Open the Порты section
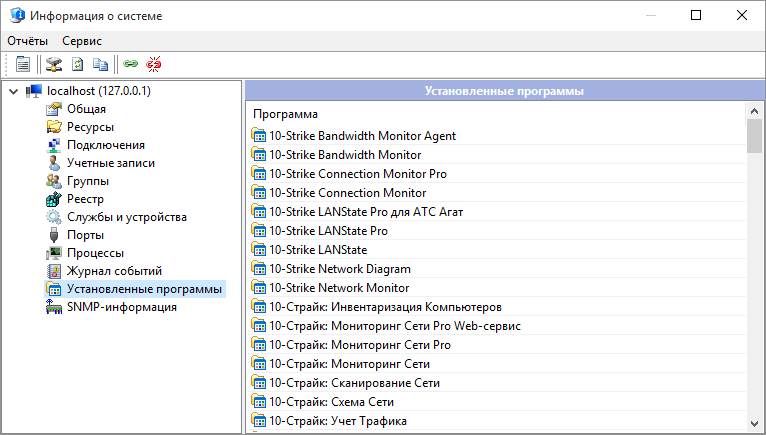Screen dimensions: 766x435 [x=85, y=235]
